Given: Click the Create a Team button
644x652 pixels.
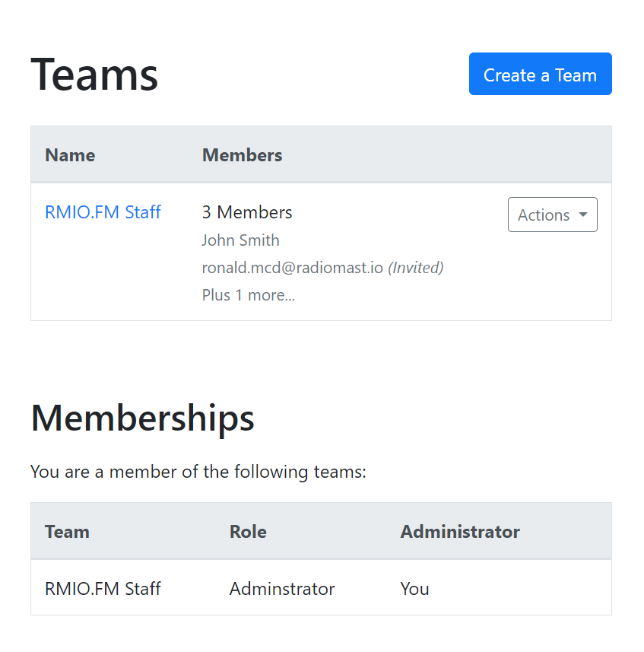Looking at the screenshot, I should (x=540, y=75).
